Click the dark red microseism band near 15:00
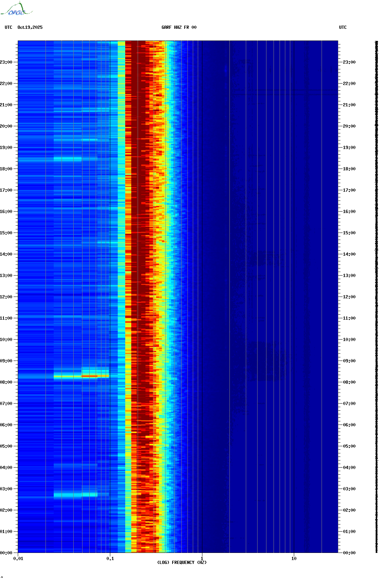This screenshot has height=581, width=392. (x=141, y=233)
